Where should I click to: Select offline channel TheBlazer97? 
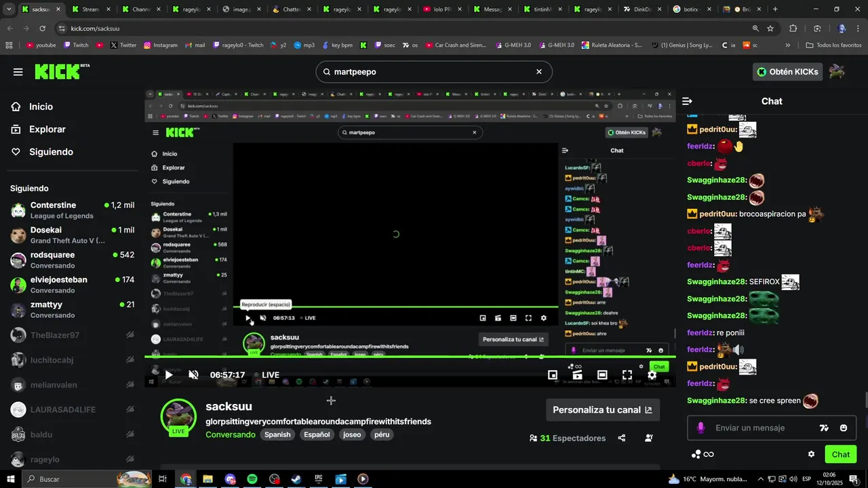click(73, 335)
